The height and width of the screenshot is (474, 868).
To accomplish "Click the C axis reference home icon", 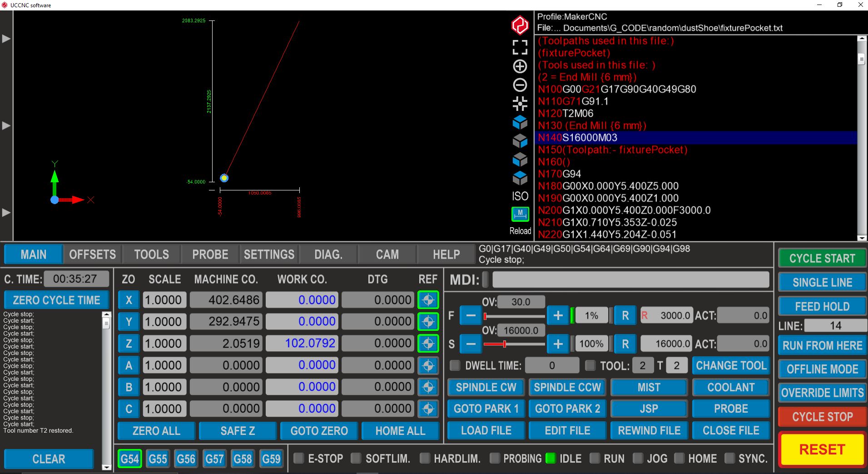I will point(428,409).
